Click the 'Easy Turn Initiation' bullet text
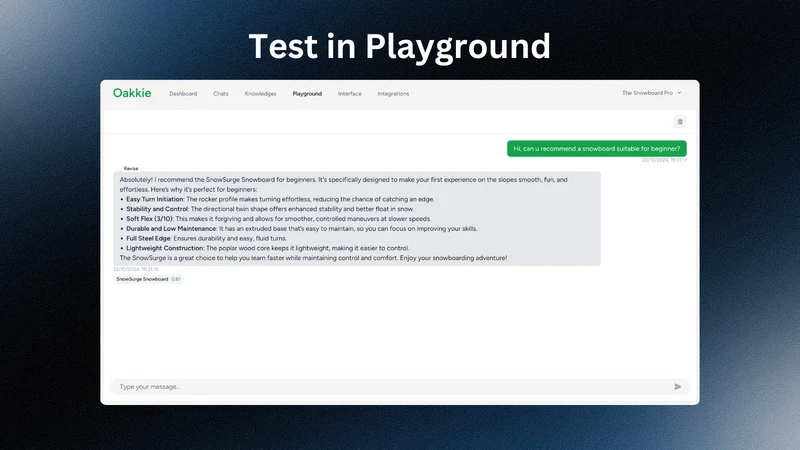800x450 pixels. coord(155,199)
